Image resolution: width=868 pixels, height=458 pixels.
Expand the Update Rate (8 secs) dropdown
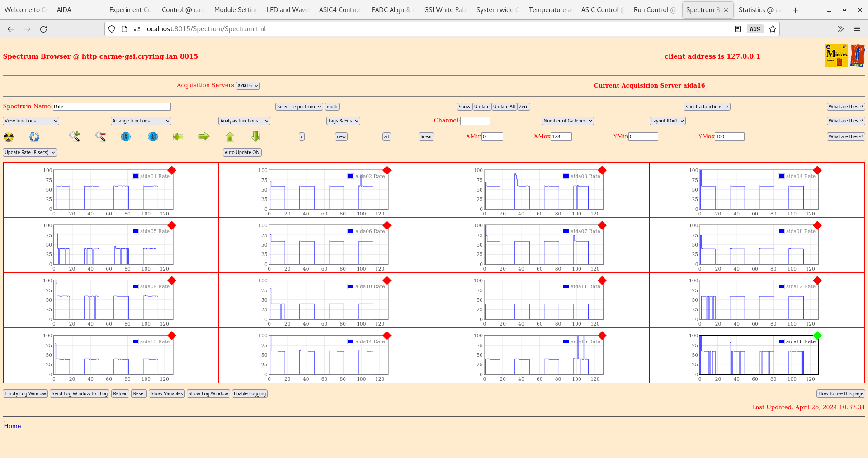(30, 153)
